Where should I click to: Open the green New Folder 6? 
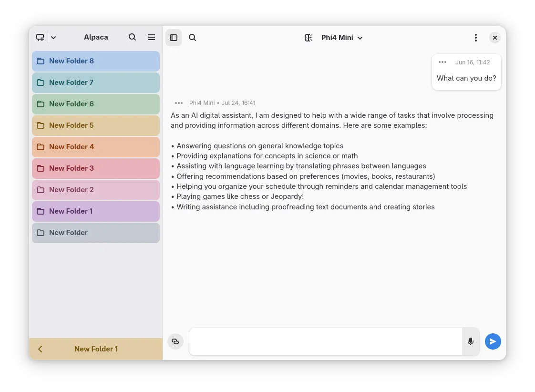(96, 104)
